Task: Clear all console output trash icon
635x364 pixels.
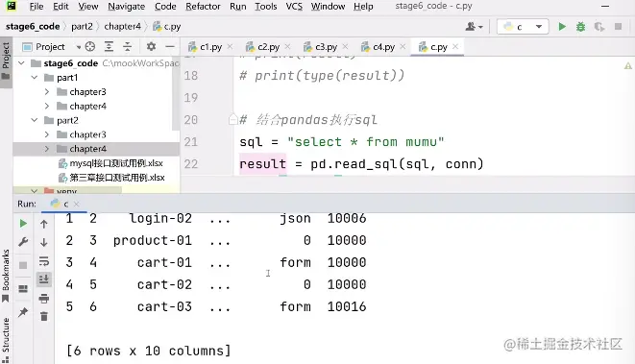Action: (44, 316)
